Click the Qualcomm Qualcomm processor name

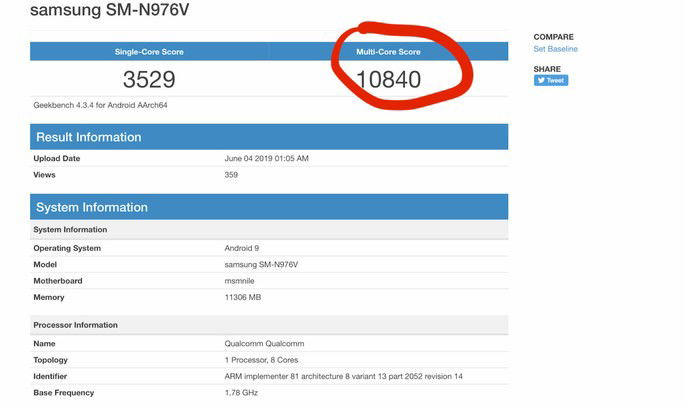[x=264, y=344]
